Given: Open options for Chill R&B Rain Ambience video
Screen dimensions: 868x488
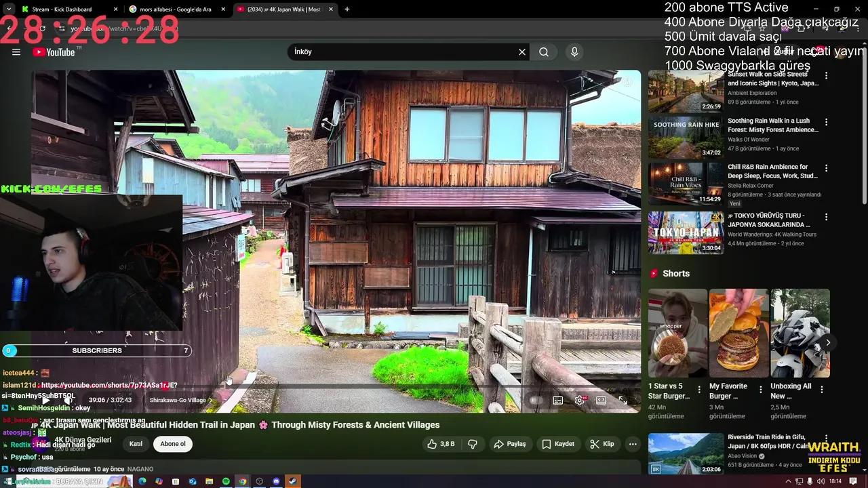Looking at the screenshot, I should tap(826, 168).
